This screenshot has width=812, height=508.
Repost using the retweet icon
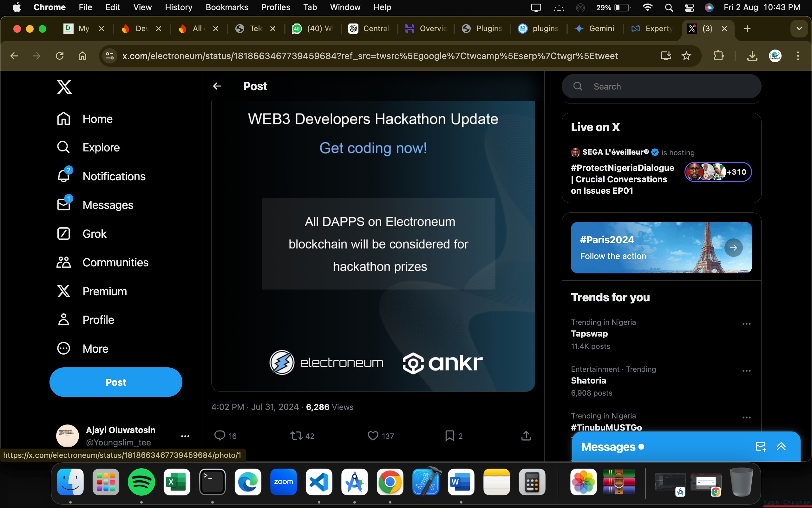(x=297, y=436)
